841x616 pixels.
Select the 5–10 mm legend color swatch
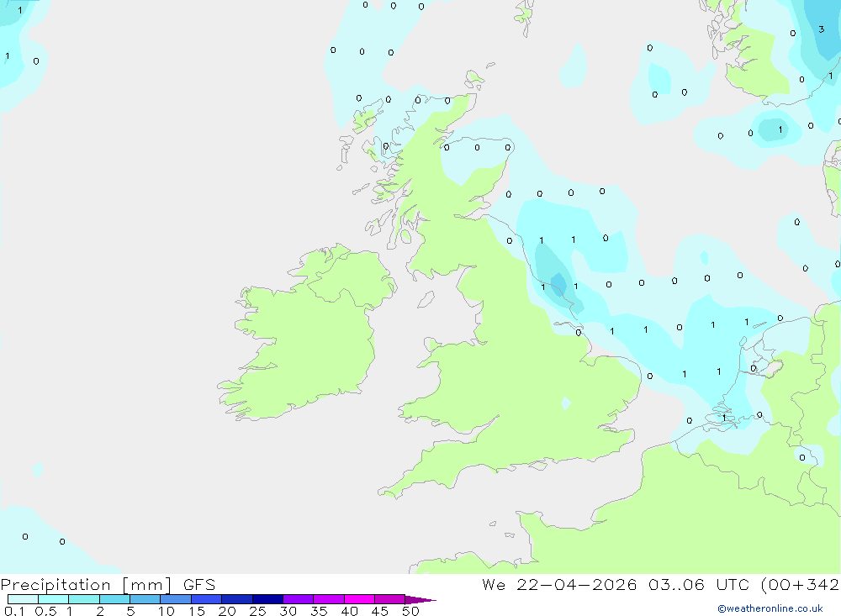[145, 599]
